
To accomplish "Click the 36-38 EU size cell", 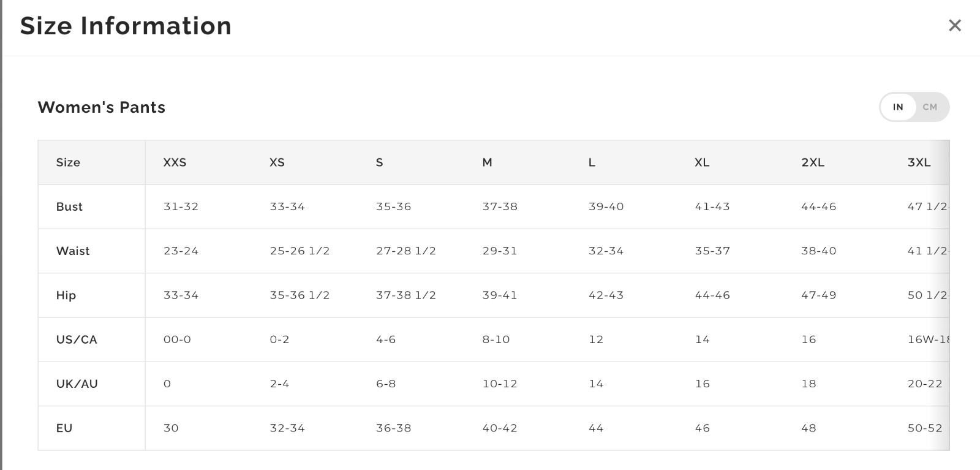I will click(x=393, y=428).
